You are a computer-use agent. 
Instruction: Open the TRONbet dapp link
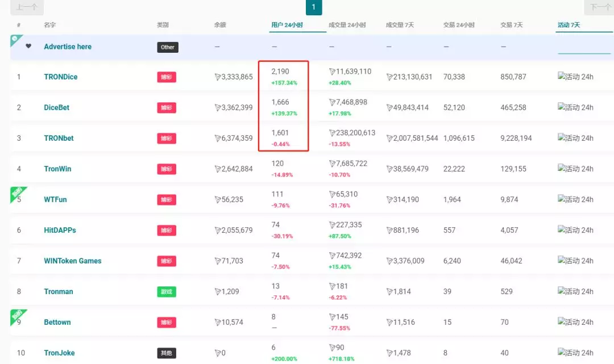(59, 138)
